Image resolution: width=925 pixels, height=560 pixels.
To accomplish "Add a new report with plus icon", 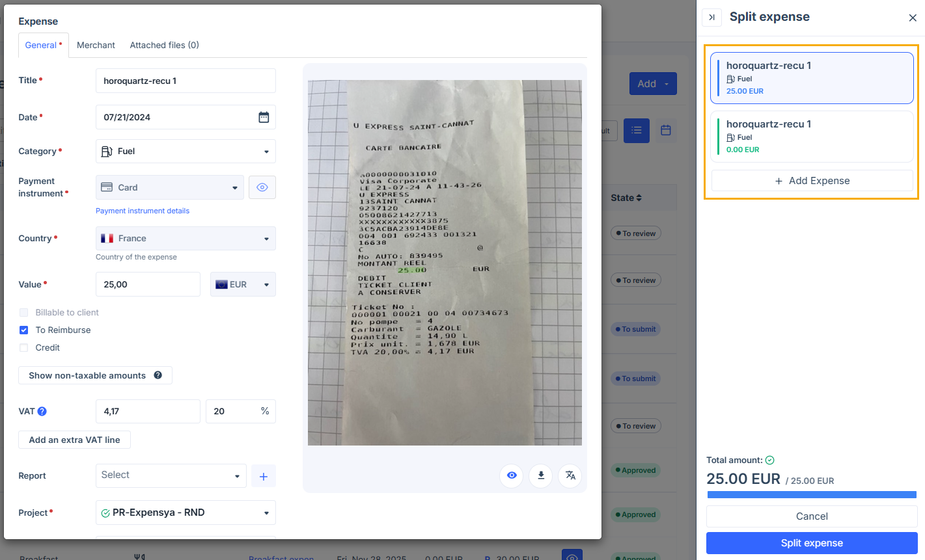I will 264,476.
